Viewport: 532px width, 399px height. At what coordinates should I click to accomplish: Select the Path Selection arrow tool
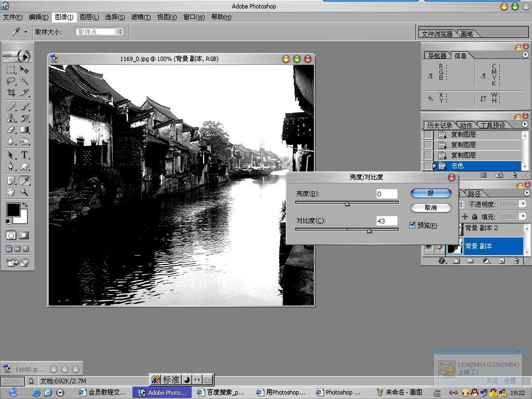(11, 155)
